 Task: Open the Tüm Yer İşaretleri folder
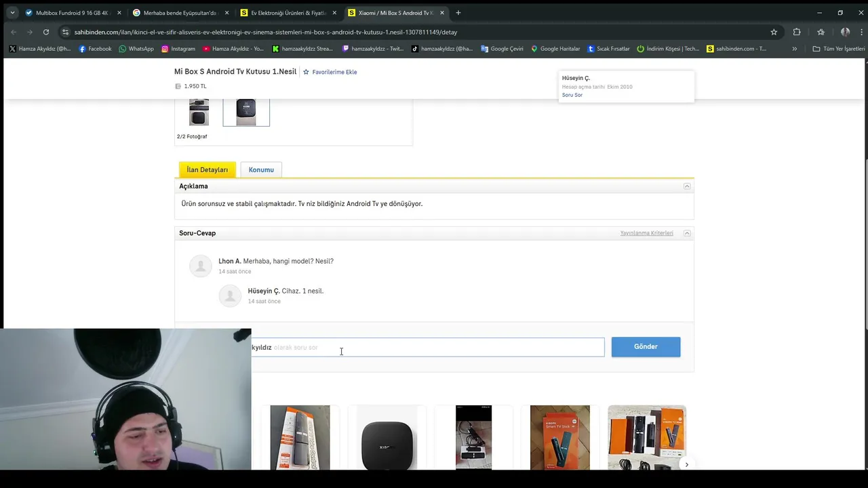[x=839, y=49]
